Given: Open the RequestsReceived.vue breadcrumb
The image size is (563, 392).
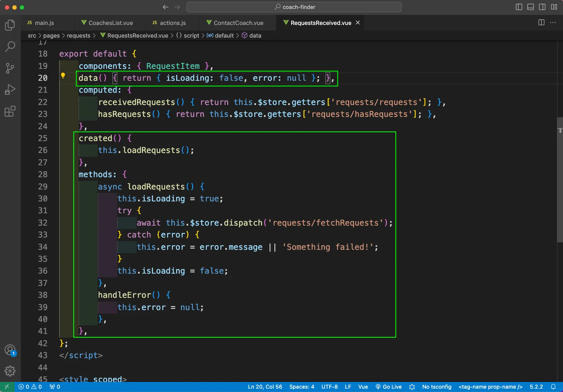Looking at the screenshot, I should 134,35.
